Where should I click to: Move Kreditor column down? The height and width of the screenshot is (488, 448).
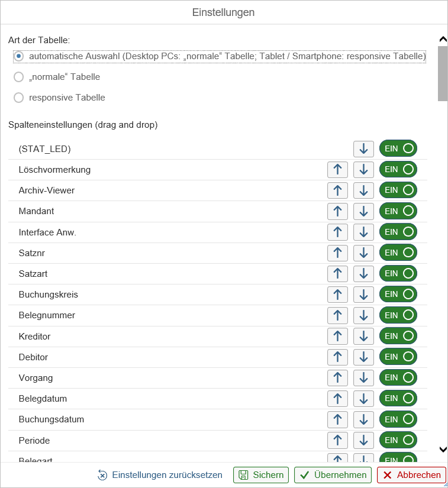point(363,337)
